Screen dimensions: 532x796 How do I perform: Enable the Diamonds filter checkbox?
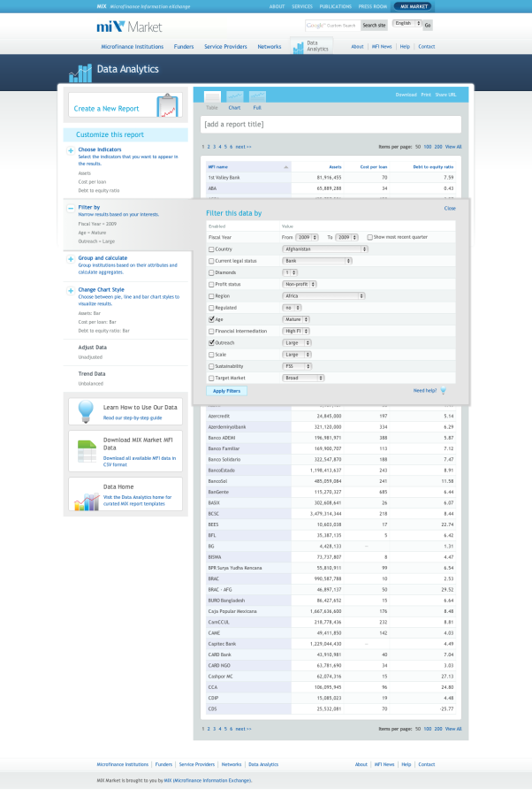[x=211, y=272]
